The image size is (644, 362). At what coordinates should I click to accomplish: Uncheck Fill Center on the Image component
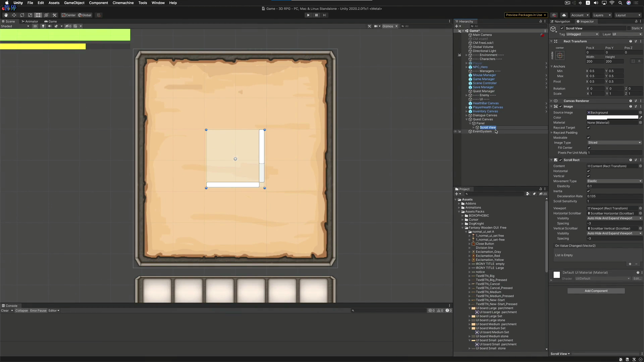588,148
